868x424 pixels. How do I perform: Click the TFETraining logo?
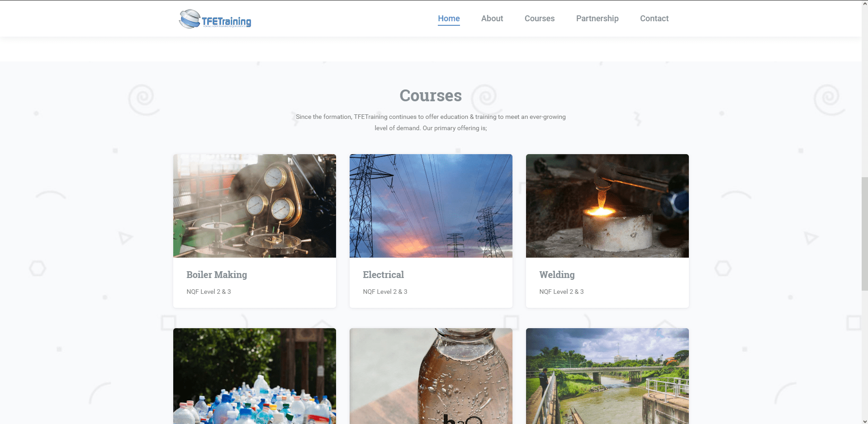(215, 19)
